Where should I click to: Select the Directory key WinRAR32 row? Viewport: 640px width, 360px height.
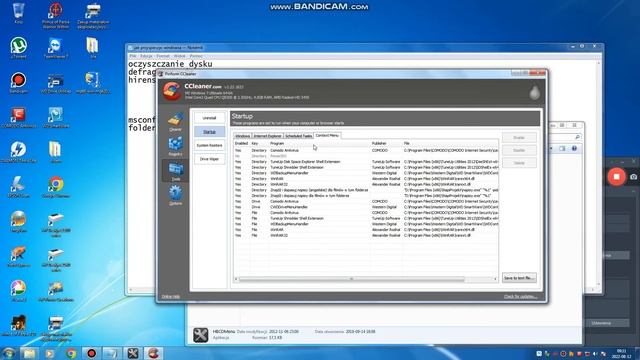pyautogui.click(x=366, y=184)
